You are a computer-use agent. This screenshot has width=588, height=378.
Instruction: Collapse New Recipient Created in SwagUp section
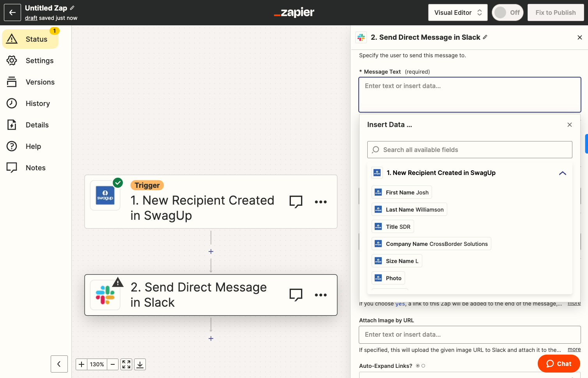point(562,173)
